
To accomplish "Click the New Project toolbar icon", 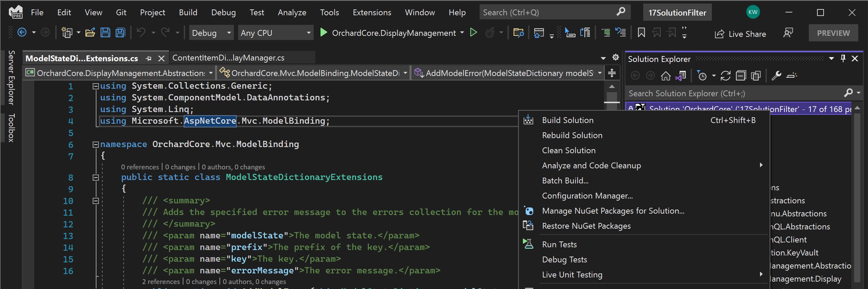I will click(67, 33).
